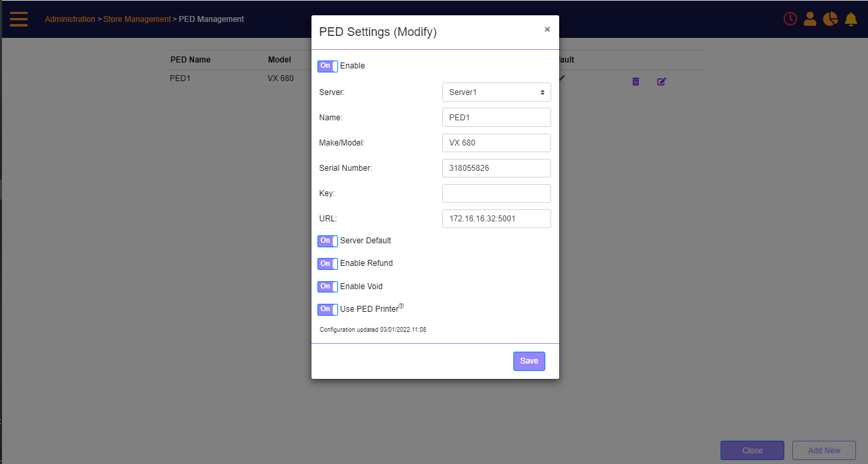Delete PED1 using the trash icon

click(x=636, y=81)
